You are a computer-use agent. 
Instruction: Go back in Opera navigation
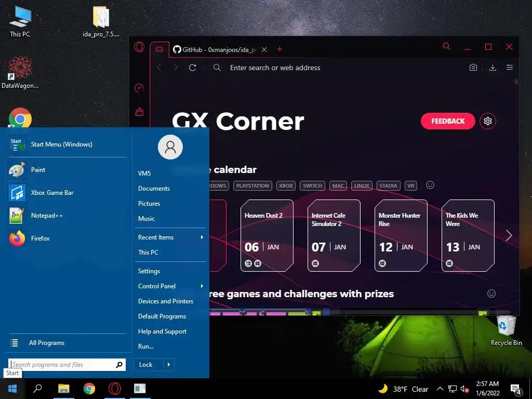(x=159, y=68)
